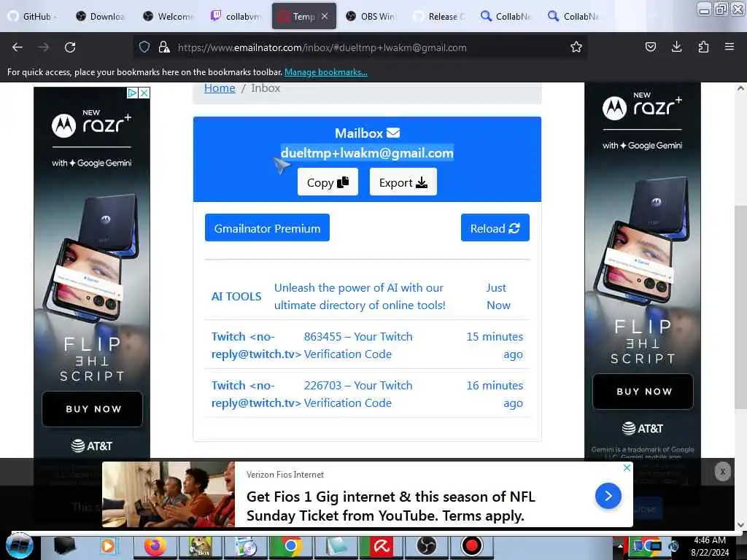This screenshot has height=560, width=747.
Task: Switch to the collabvm Twitch tab
Action: click(236, 16)
